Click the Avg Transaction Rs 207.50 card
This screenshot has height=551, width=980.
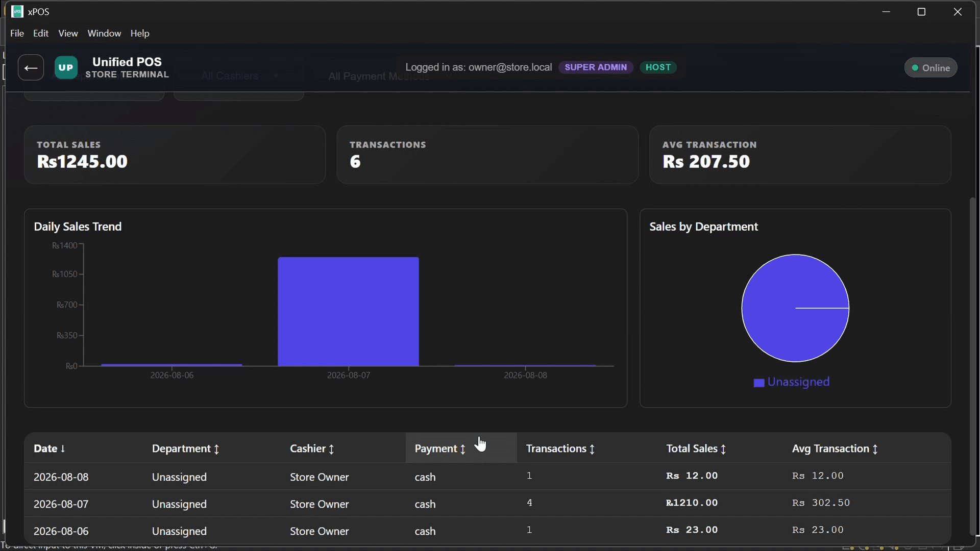point(800,155)
